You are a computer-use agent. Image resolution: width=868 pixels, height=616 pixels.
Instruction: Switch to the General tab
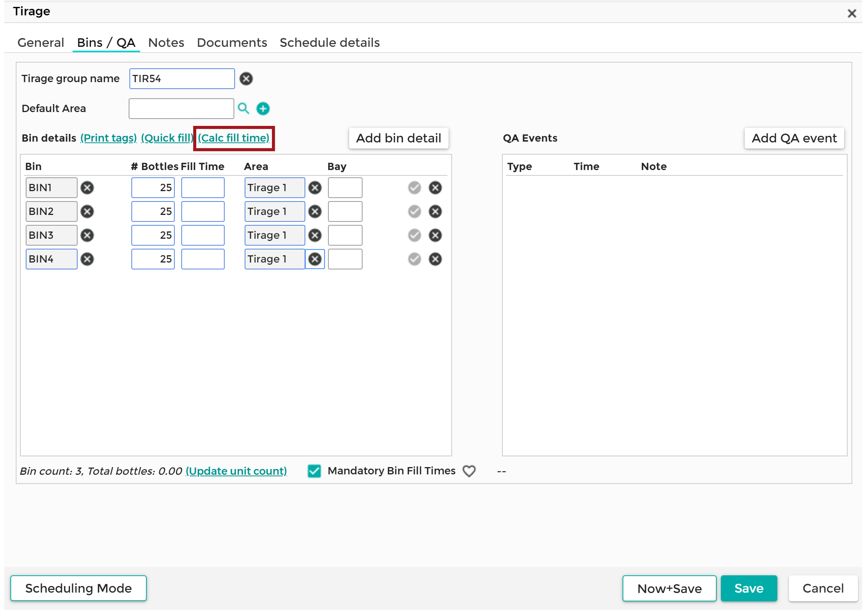coord(41,43)
